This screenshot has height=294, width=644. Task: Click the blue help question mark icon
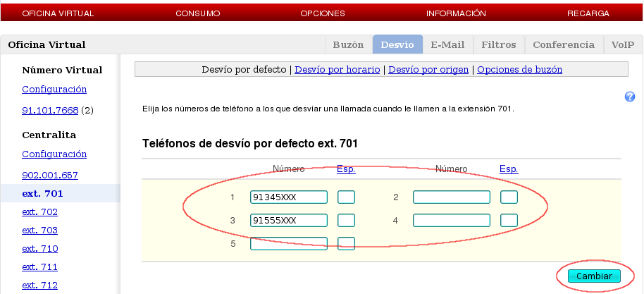tap(630, 97)
